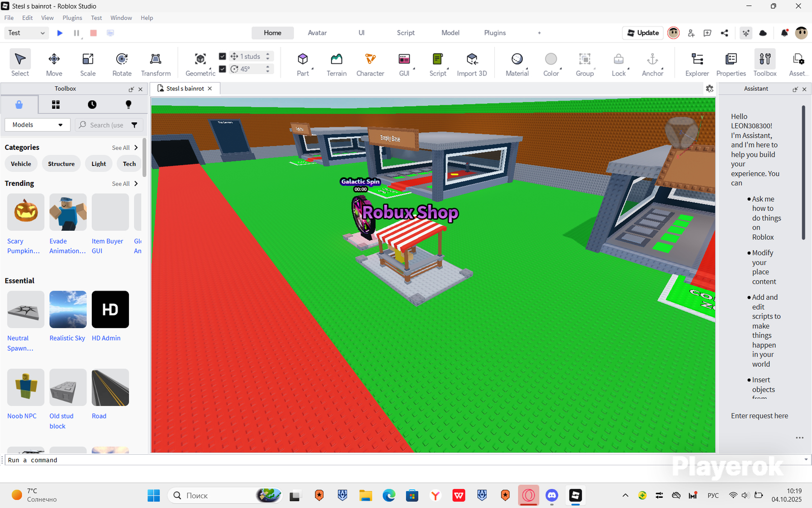Image resolution: width=812 pixels, height=508 pixels.
Task: Click the Lock tool
Action: pos(619,63)
